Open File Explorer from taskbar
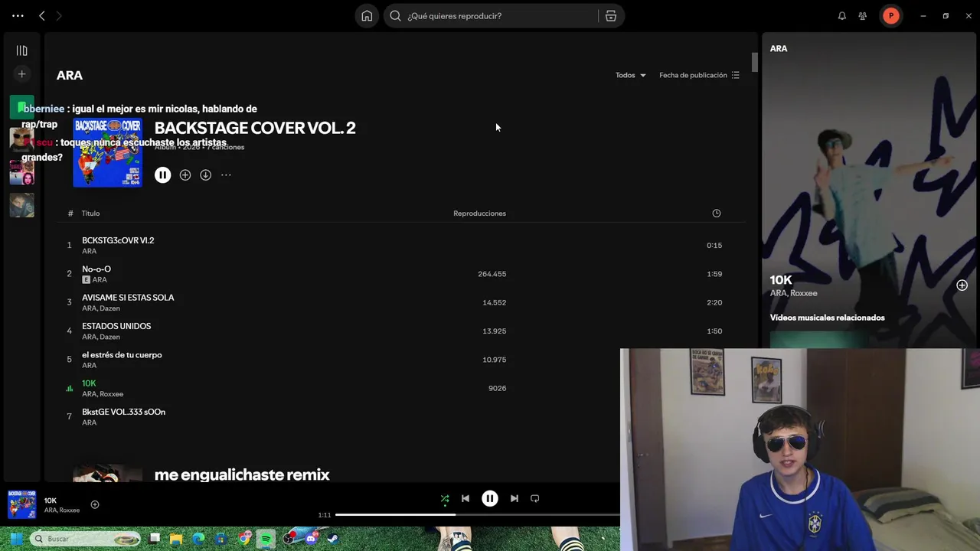This screenshot has height=551, width=980. pos(176,539)
